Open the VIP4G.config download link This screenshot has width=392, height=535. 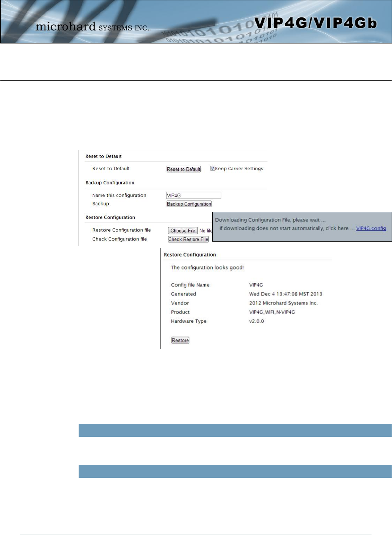(371, 228)
